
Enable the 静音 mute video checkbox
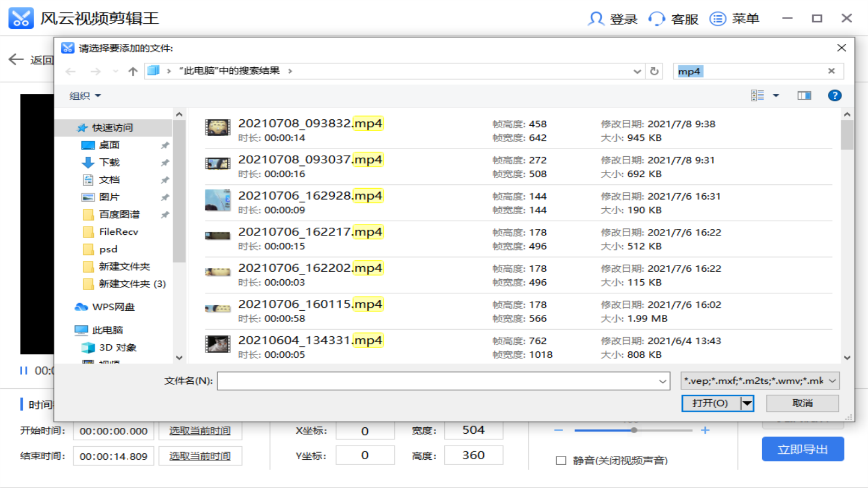click(x=561, y=460)
